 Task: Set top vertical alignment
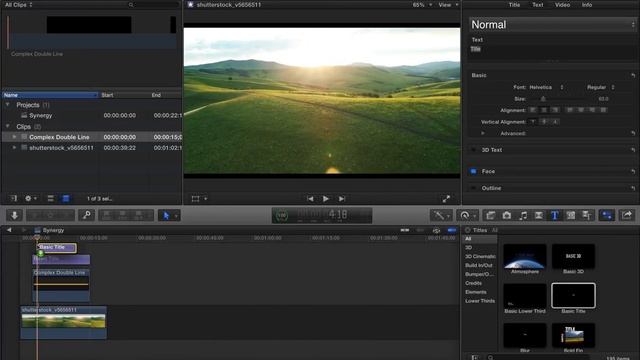click(533, 122)
